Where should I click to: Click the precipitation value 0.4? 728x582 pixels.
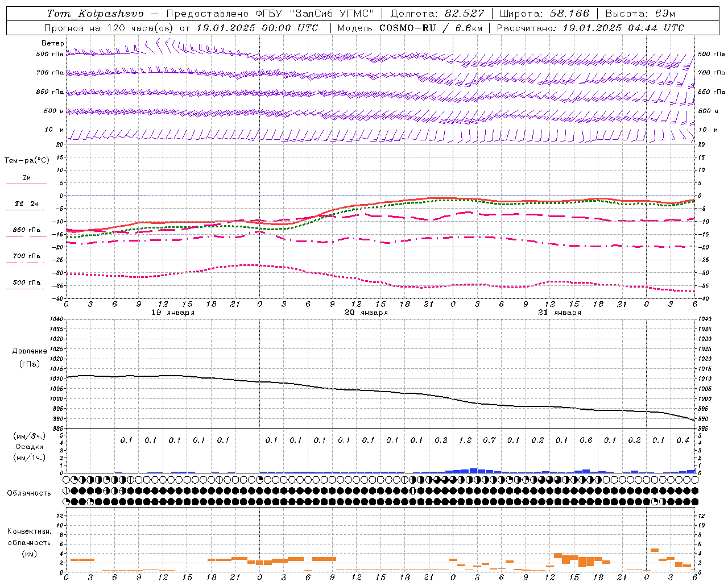click(x=683, y=440)
